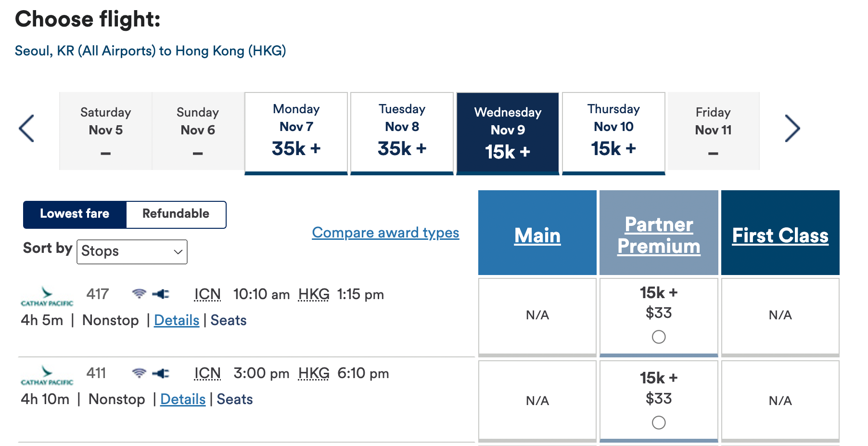The image size is (868, 446).
Task: Select Partner Premium fare for flight 411
Action: (659, 422)
